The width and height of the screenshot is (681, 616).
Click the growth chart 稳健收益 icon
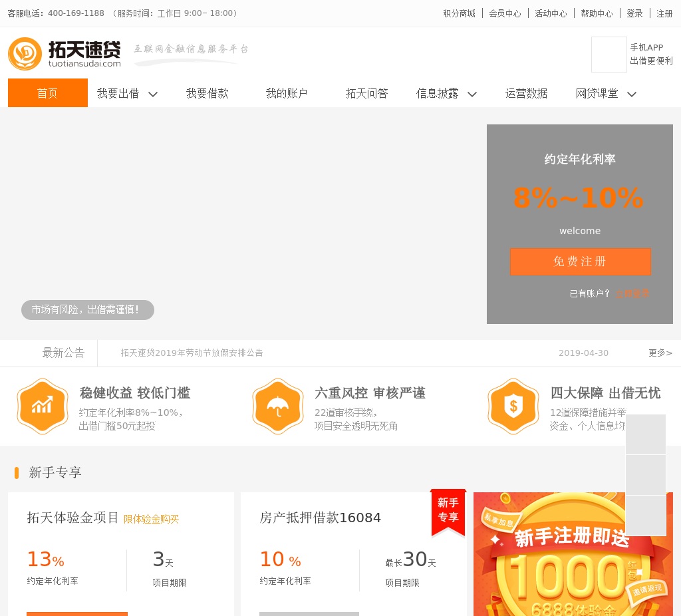point(43,406)
